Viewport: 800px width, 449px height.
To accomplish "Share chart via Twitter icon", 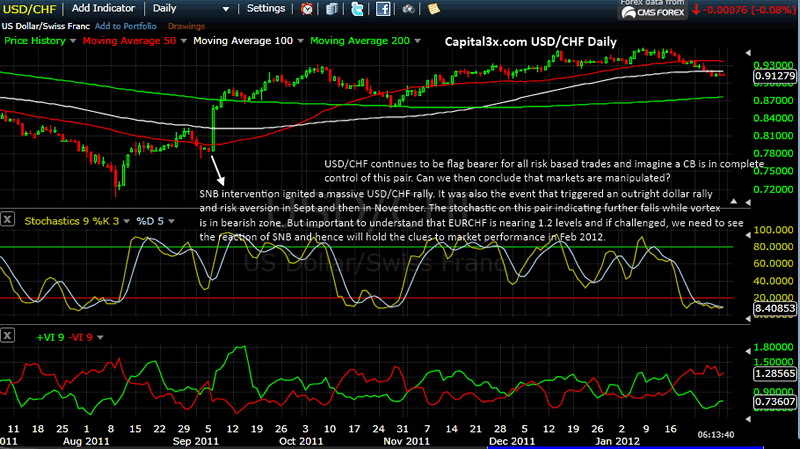I will [x=358, y=9].
